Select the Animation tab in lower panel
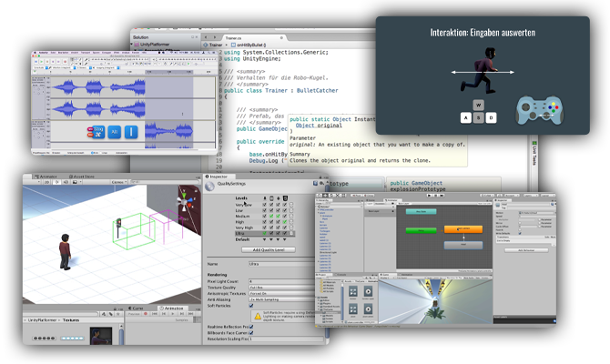This screenshot has width=610, height=364. coord(172,308)
